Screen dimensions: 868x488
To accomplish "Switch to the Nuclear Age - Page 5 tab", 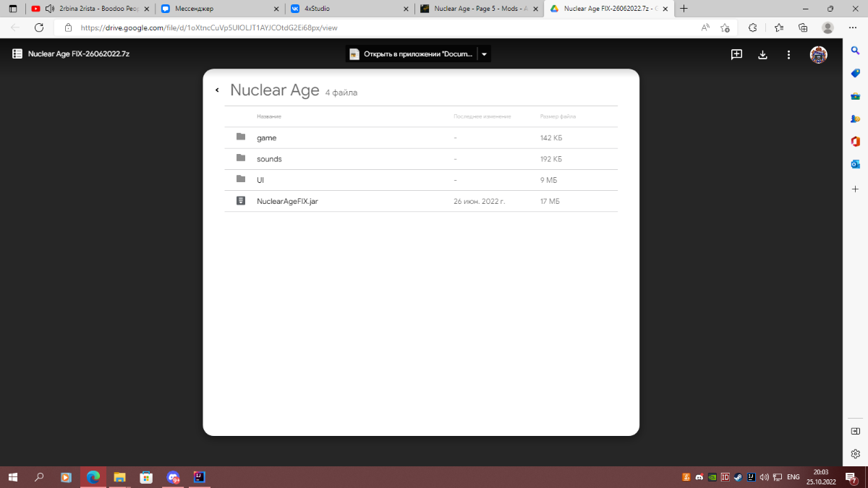I will click(480, 9).
